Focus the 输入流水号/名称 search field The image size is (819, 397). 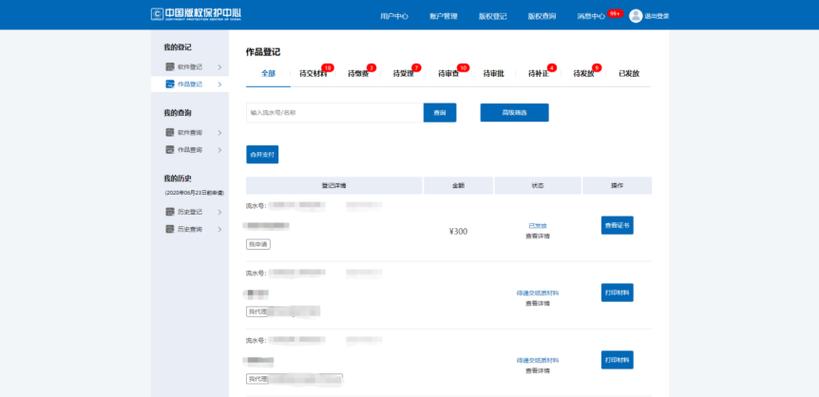(334, 113)
